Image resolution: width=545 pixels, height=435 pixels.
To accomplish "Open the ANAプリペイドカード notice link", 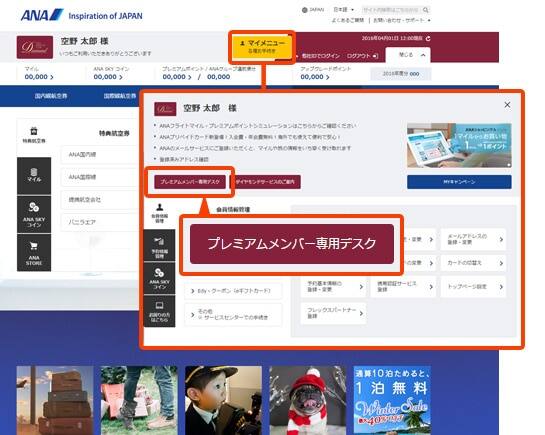I will point(250,137).
